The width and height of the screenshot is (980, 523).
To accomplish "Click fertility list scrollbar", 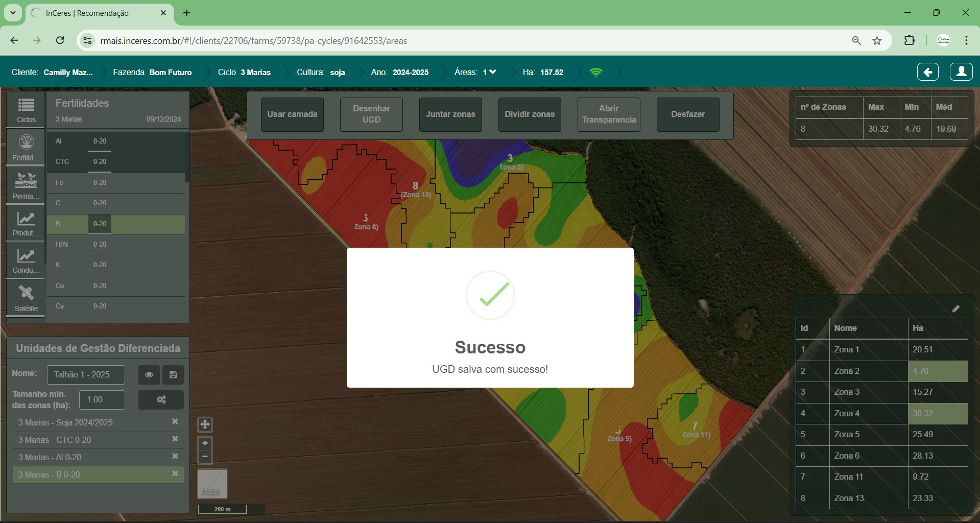I will pos(187,157).
